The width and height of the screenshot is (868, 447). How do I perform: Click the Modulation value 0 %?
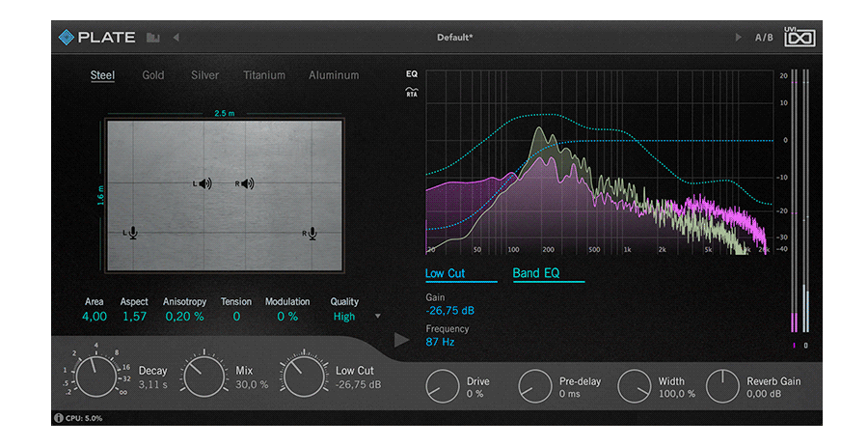pyautogui.click(x=287, y=317)
